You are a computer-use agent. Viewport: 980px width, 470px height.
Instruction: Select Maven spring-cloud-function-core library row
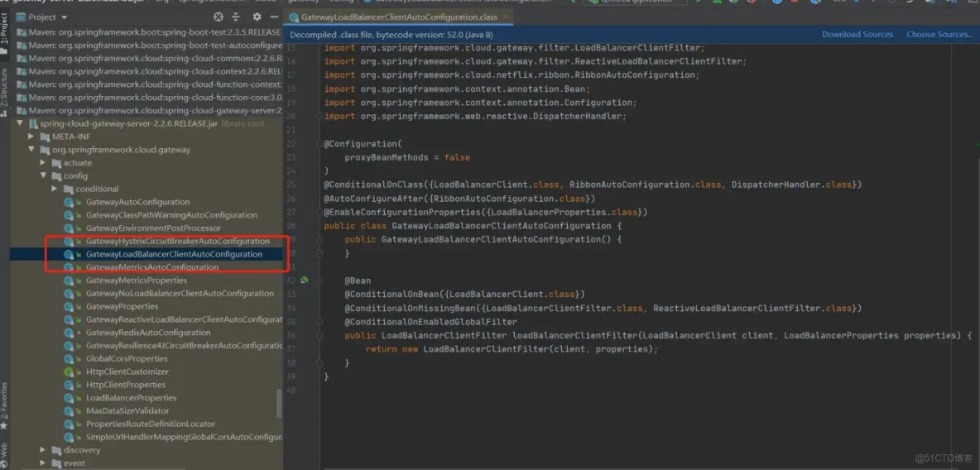[x=149, y=98]
